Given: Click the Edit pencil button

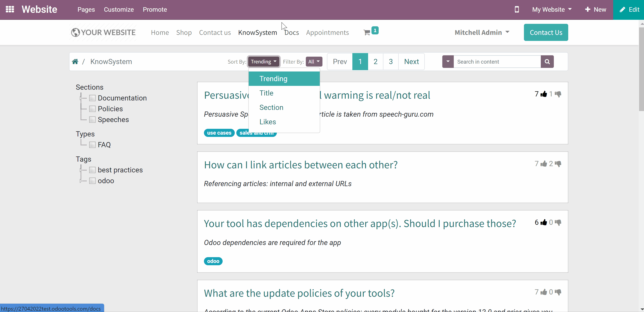Looking at the screenshot, I should coord(629,10).
